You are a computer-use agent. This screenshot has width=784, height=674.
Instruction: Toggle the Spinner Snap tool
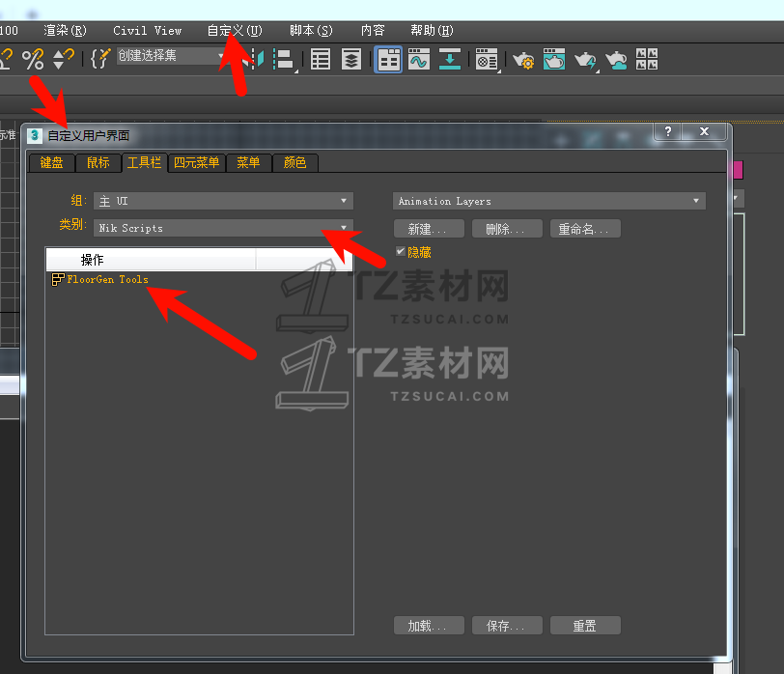64,59
